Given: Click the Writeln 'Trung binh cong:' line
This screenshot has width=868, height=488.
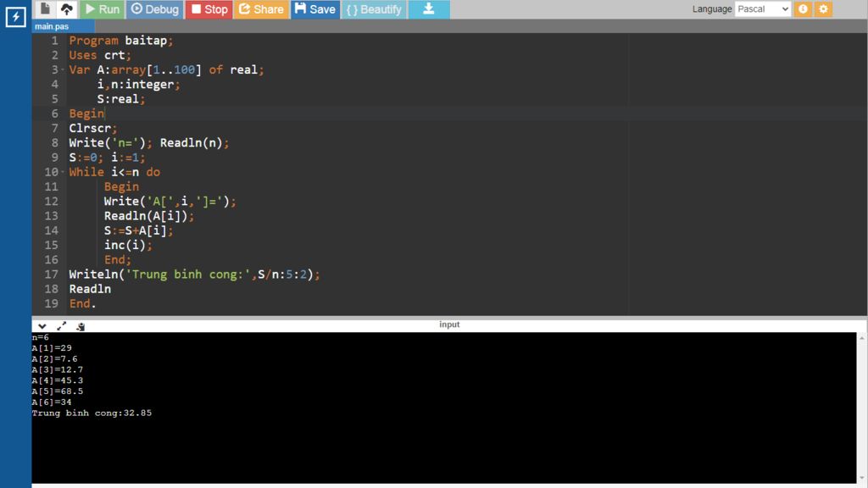Looking at the screenshot, I should coord(194,274).
